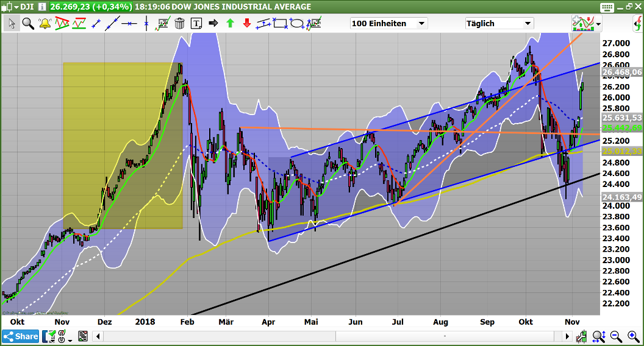The image size is (644, 346).
Task: Show instrument info for DJI
Action: coord(42,7)
